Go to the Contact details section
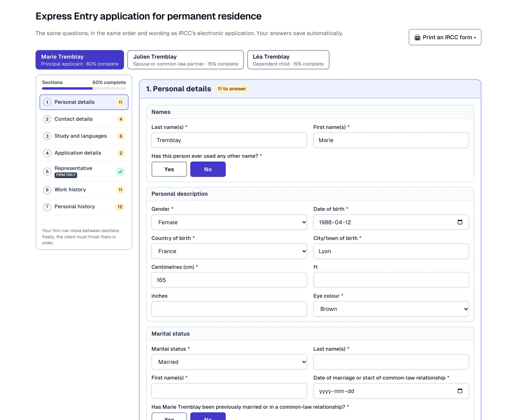The height and width of the screenshot is (420, 517). (84, 119)
